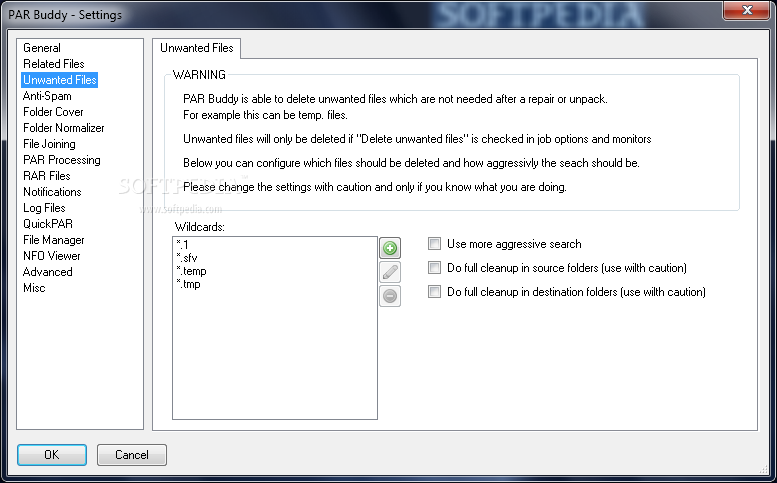Click the Cancel button

click(132, 455)
